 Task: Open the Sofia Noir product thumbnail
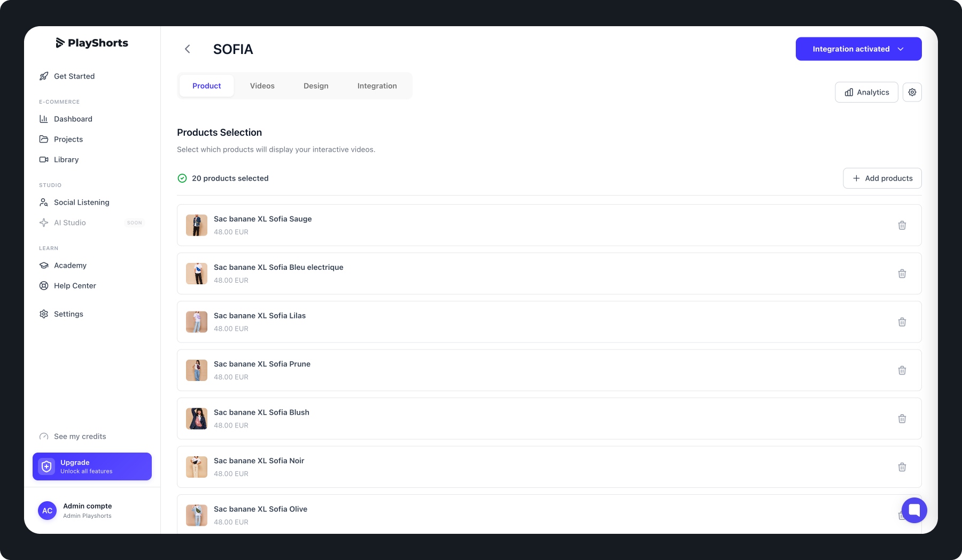coord(197,467)
